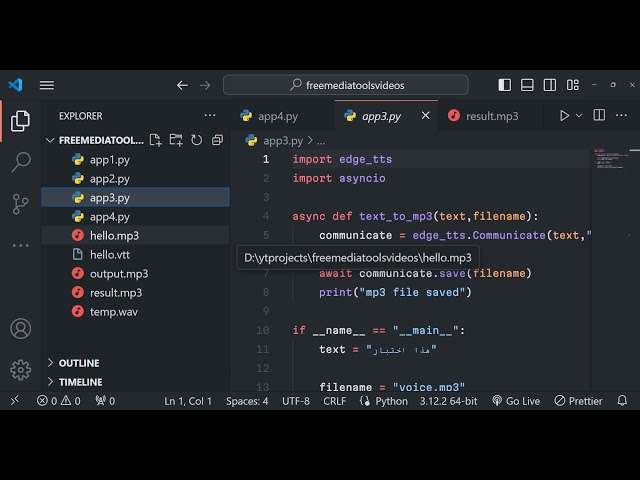Collapse all folders in Explorer
The image size is (640, 480).
(x=215, y=140)
